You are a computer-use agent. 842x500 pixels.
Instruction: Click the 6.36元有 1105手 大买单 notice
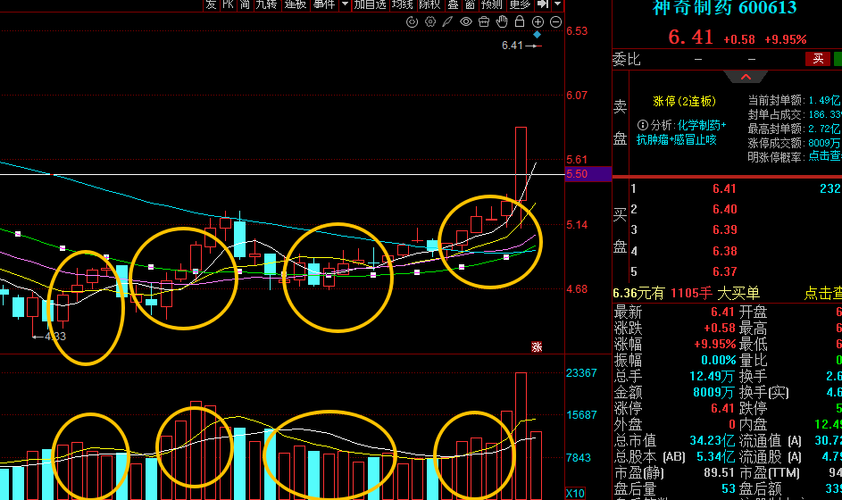[x=686, y=293]
